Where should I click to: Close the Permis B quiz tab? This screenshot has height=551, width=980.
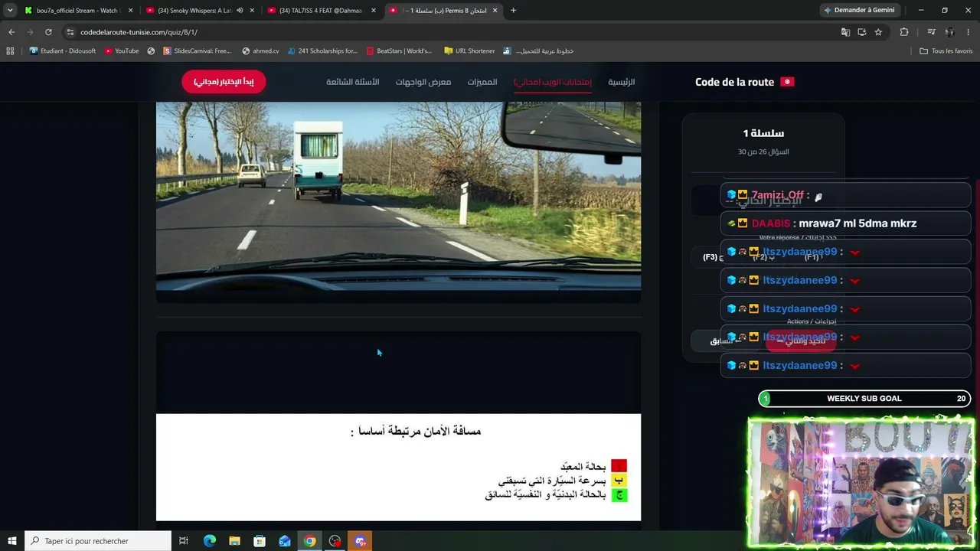pyautogui.click(x=495, y=11)
